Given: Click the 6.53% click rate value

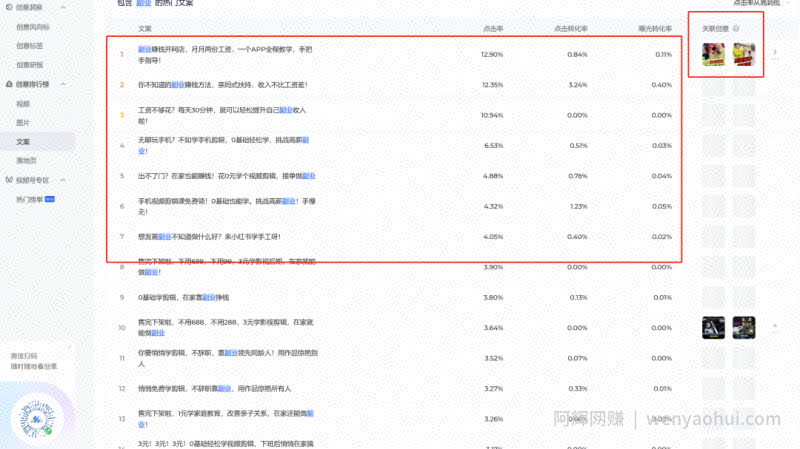Looking at the screenshot, I should click(x=493, y=145).
